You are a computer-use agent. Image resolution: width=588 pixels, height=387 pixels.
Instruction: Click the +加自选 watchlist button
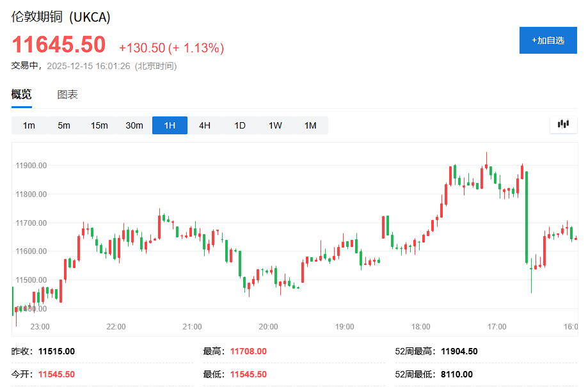click(x=548, y=40)
